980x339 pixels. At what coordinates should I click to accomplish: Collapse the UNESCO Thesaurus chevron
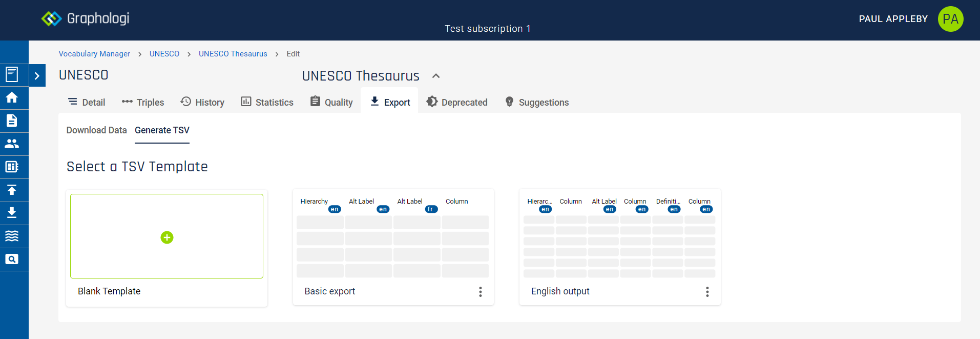[436, 76]
